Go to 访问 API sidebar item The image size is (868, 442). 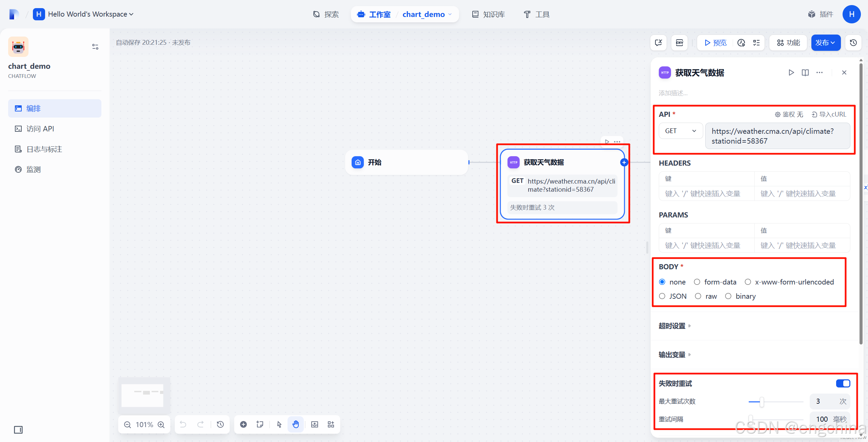[40, 129]
